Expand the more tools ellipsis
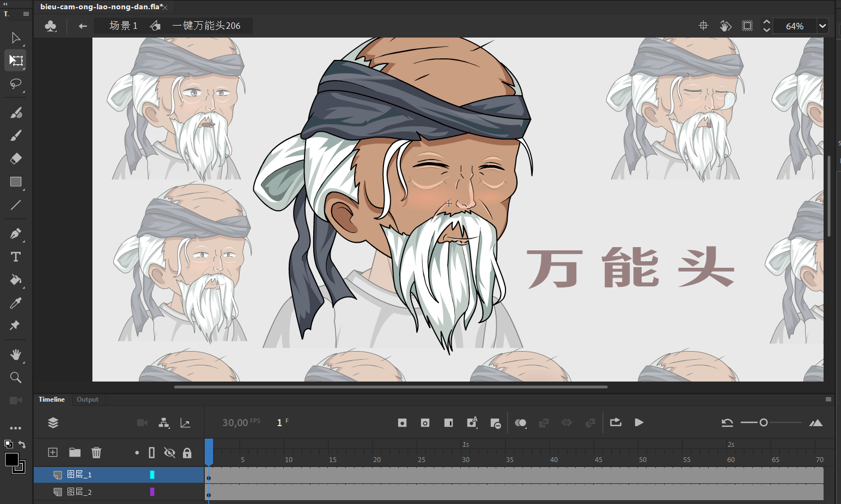Image resolution: width=841 pixels, height=504 pixels. 15,428
